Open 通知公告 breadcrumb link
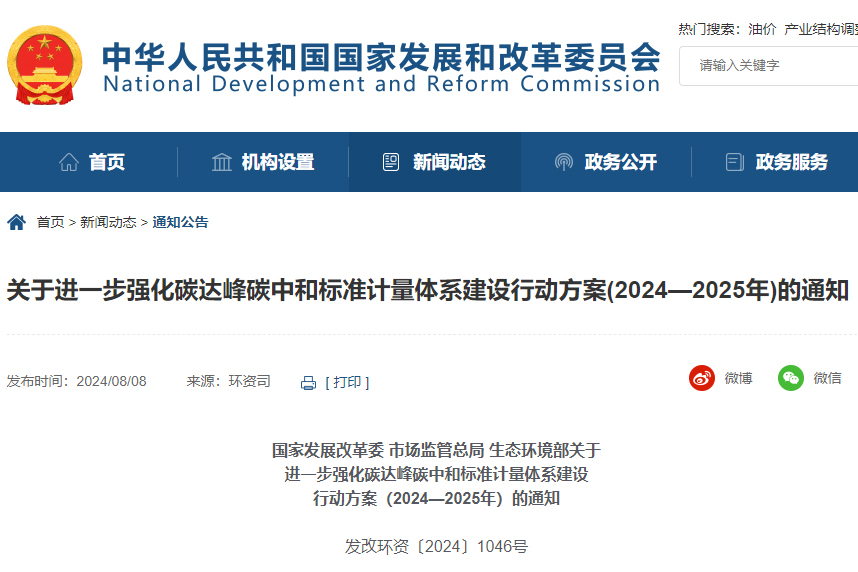The width and height of the screenshot is (858, 572). click(x=181, y=222)
